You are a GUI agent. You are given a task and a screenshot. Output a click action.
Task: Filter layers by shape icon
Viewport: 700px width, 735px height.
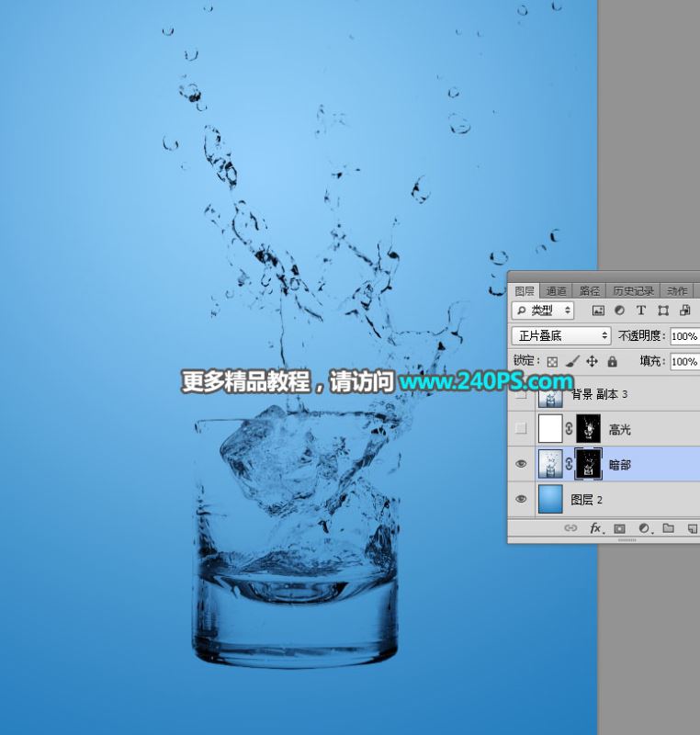pyautogui.click(x=663, y=311)
